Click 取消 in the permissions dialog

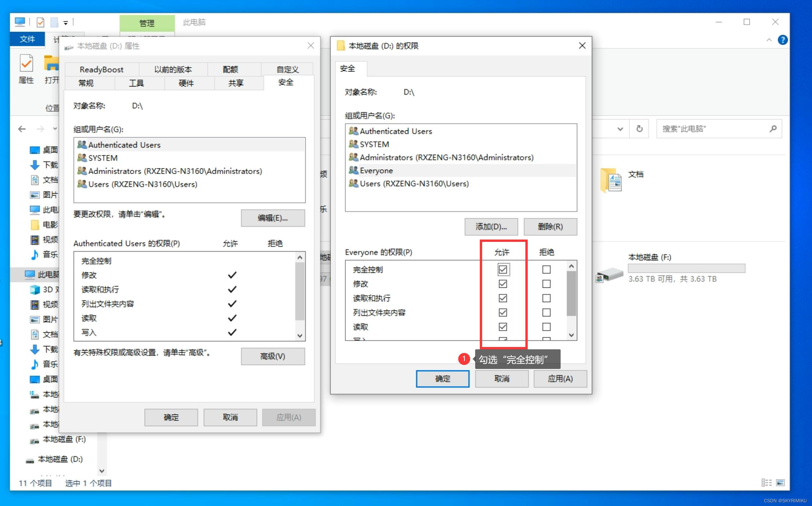tap(502, 379)
